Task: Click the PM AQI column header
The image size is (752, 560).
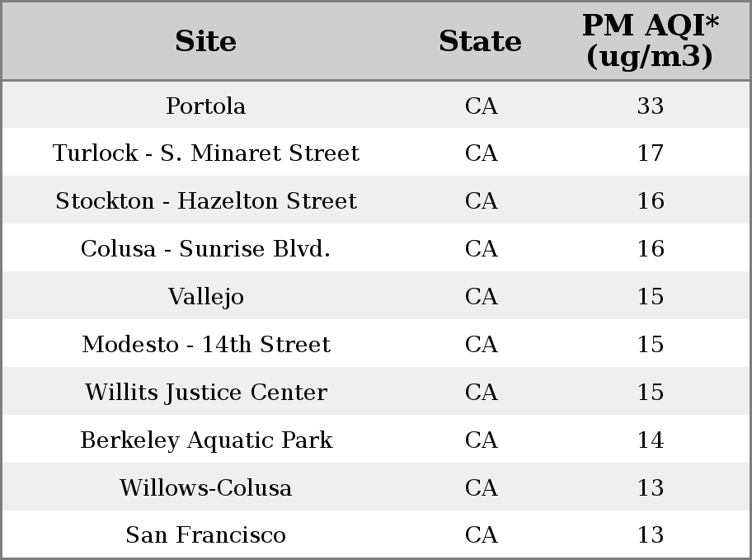Action: (x=651, y=41)
